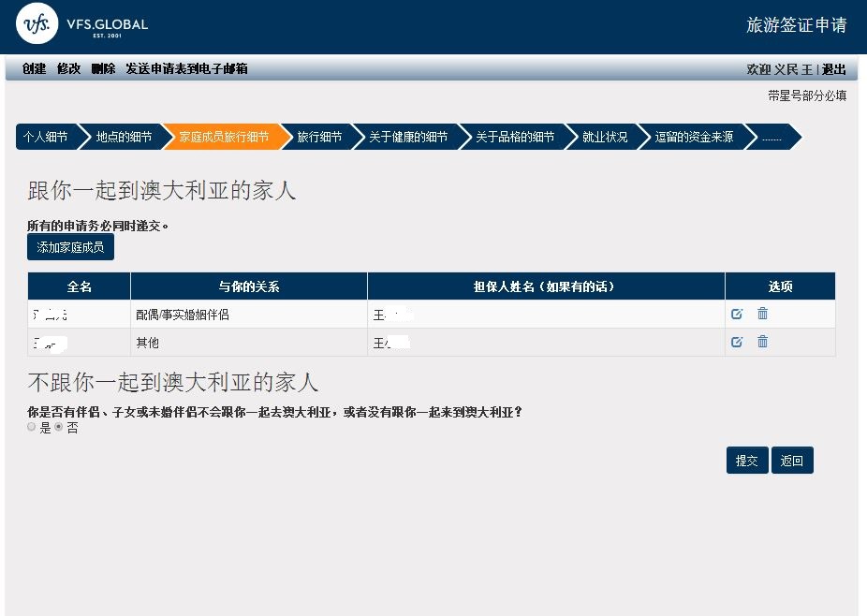
Task: Edit the 其他 relationship family member row
Action: click(x=737, y=343)
